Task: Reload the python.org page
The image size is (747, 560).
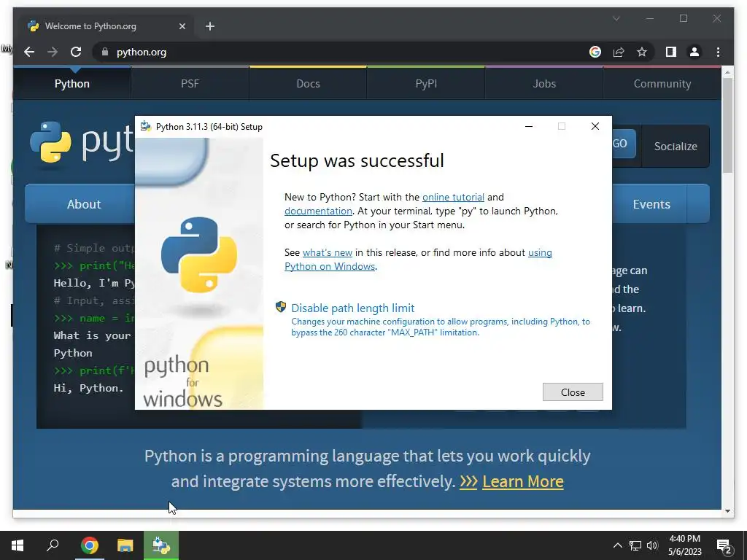Action: [76, 52]
